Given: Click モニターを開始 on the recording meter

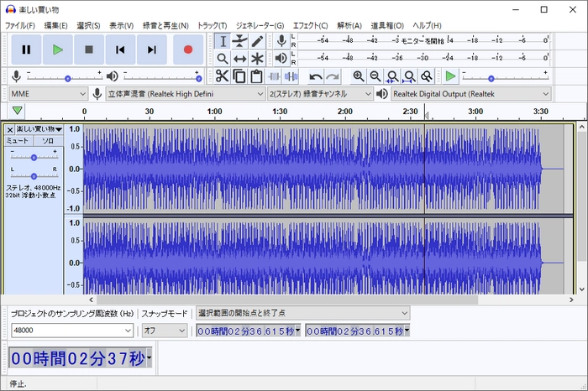Looking at the screenshot, I should [x=421, y=40].
